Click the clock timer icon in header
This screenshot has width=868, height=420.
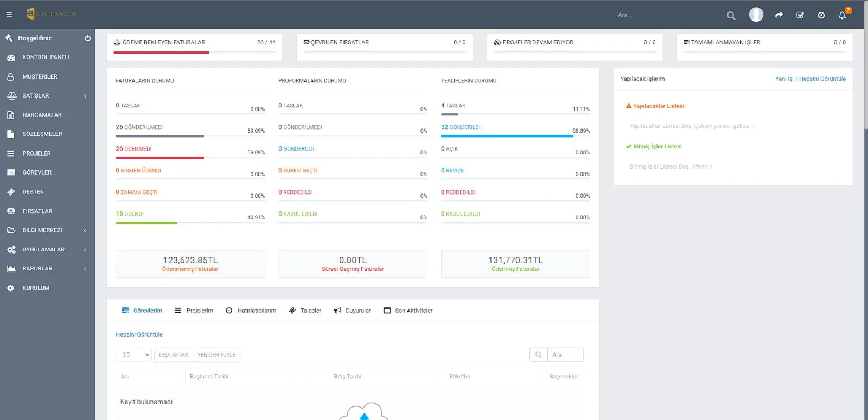(821, 15)
